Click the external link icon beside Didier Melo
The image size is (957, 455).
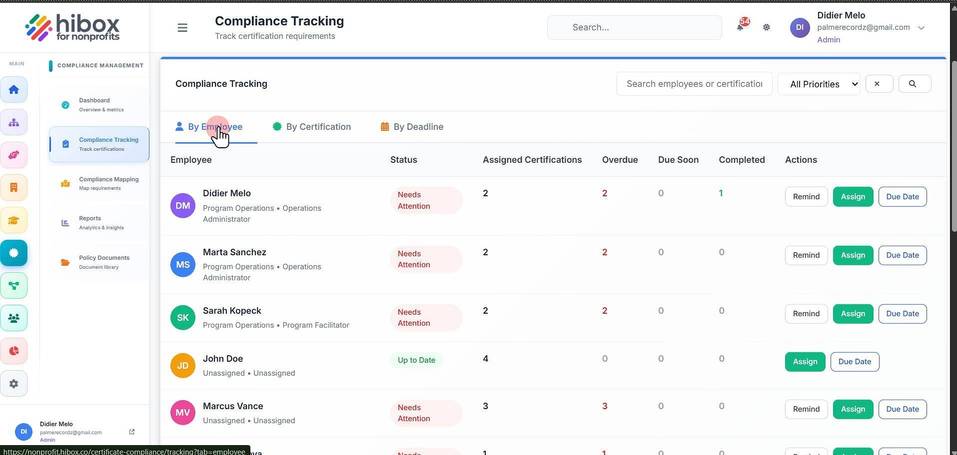[132, 432]
